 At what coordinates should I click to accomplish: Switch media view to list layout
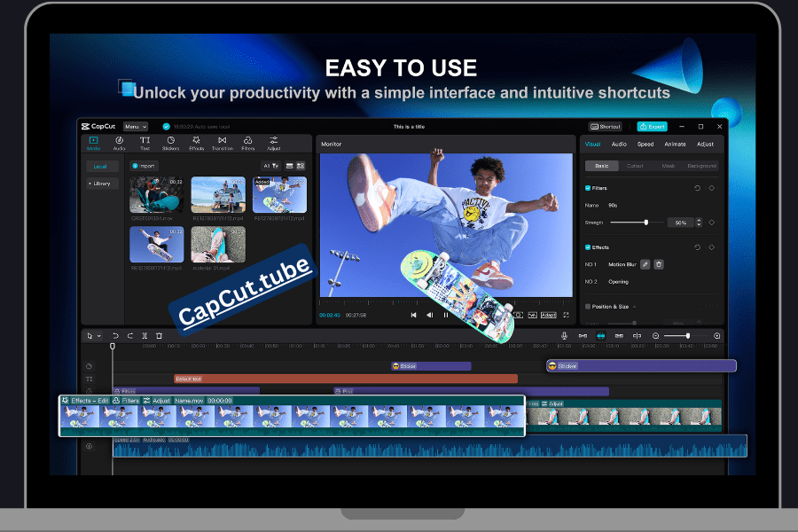tap(290, 166)
